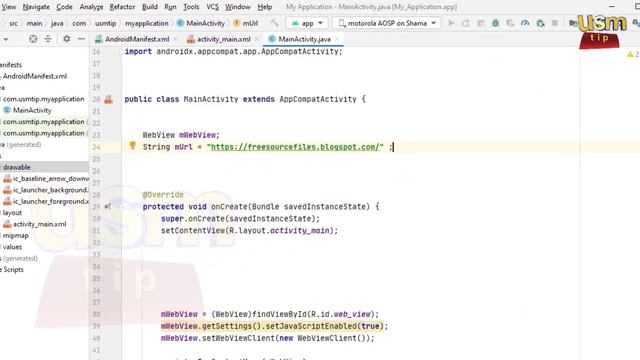Select the Scripts node in project tree
Image resolution: width=640 pixels, height=360 pixels.
(x=12, y=269)
